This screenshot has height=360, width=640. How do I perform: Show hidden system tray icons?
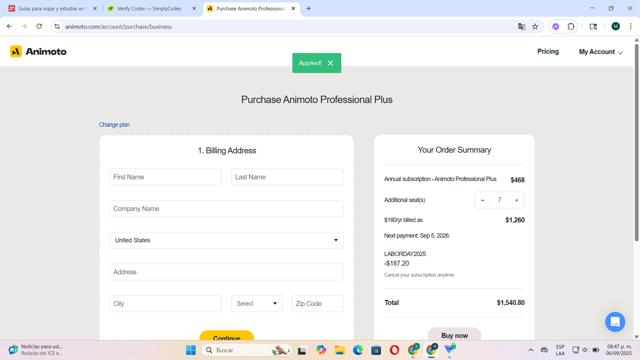[531, 350]
